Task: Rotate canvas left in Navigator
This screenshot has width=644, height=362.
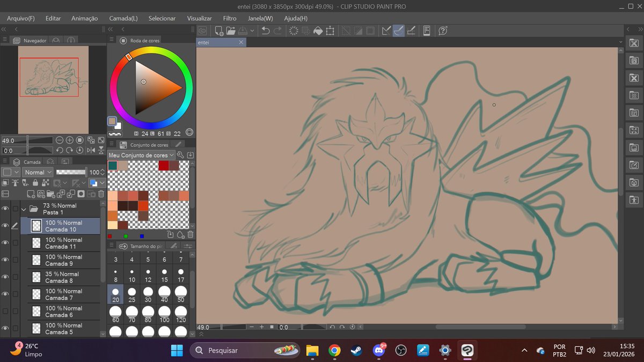Action: 60,150
